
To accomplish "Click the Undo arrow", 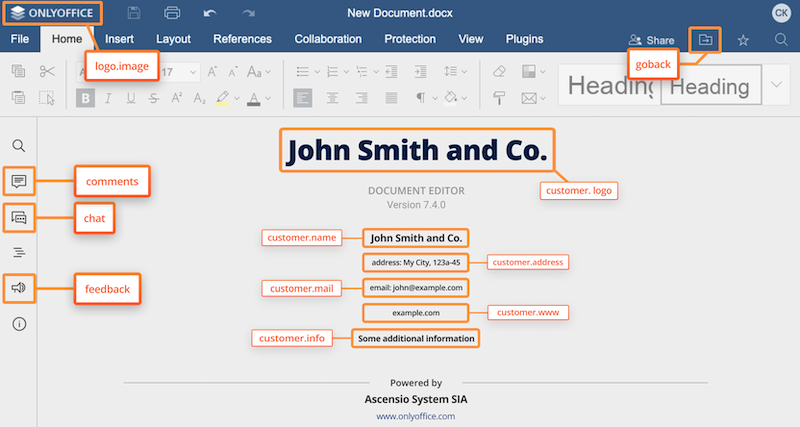I will (209, 13).
